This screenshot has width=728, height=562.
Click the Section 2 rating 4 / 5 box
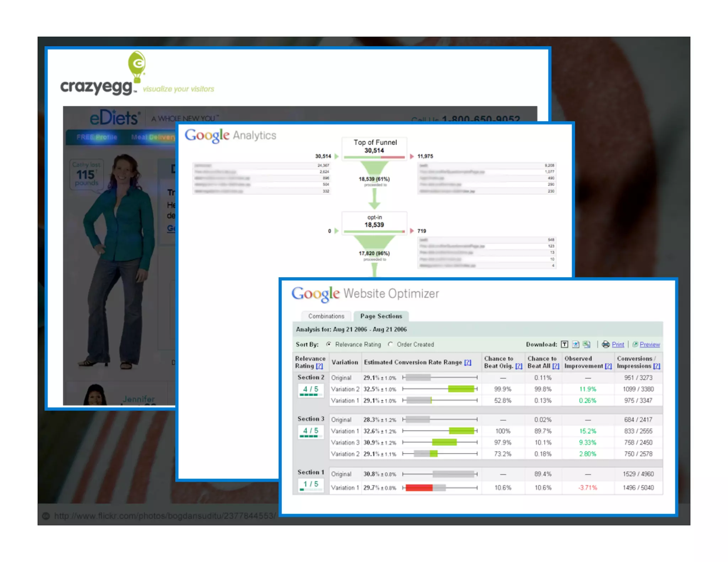(311, 390)
